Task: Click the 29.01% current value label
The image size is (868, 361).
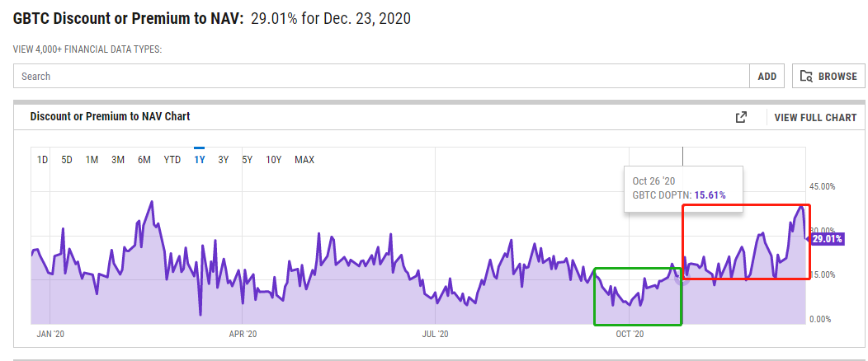Action: click(827, 239)
